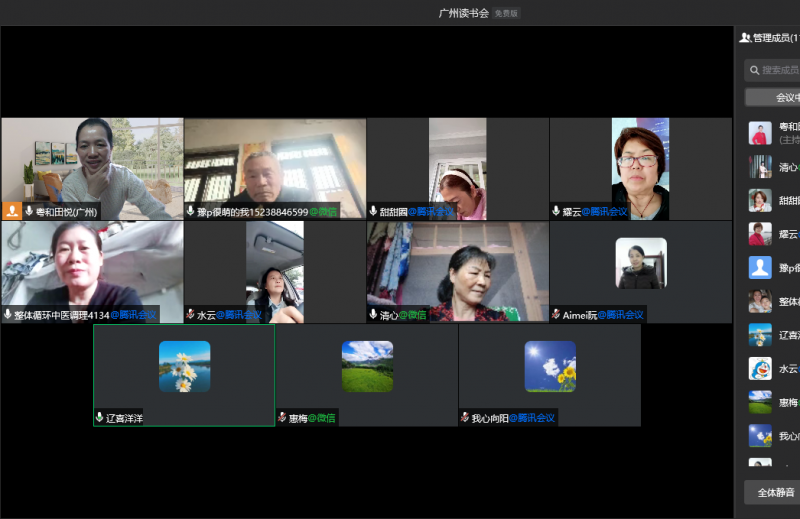Click the microphone icon on 清心's video tile

373,314
